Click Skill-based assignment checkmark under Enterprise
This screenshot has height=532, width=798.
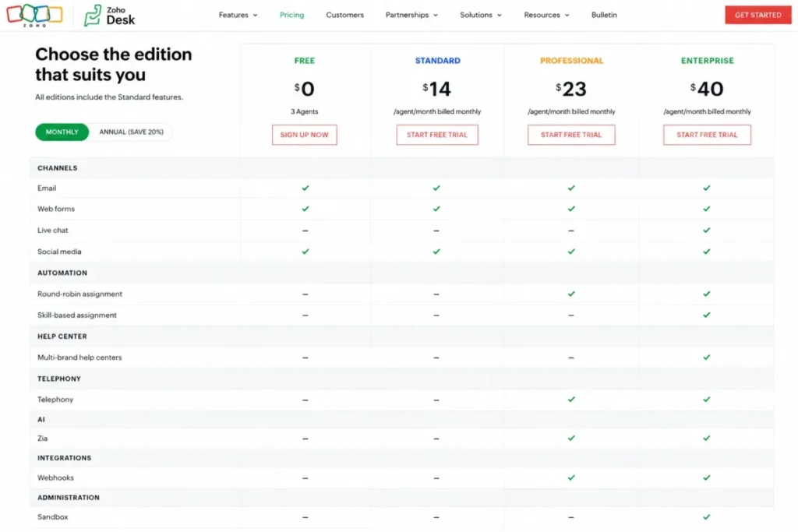[x=706, y=315]
